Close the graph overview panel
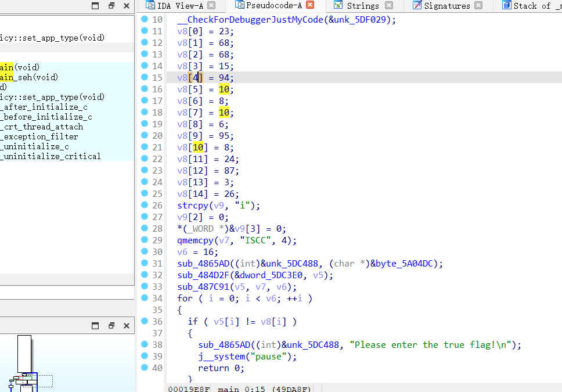 (127, 326)
